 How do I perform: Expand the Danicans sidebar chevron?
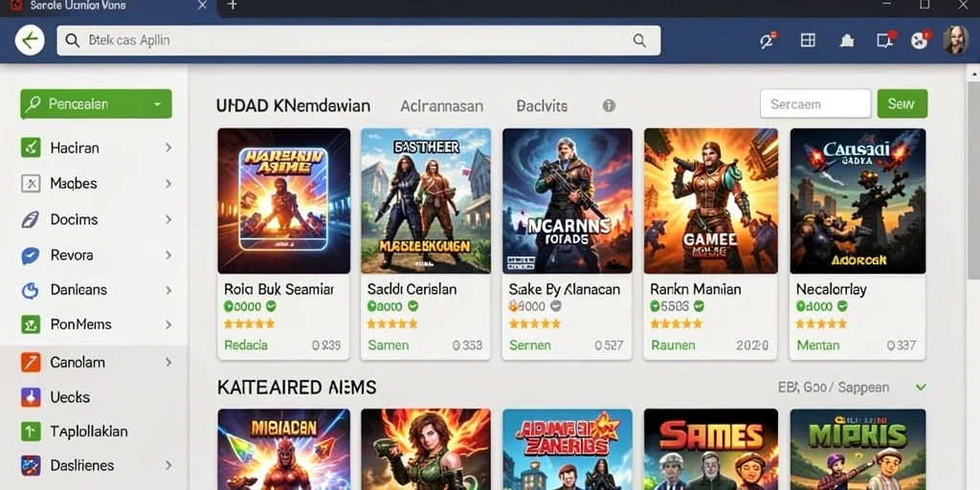coord(168,290)
